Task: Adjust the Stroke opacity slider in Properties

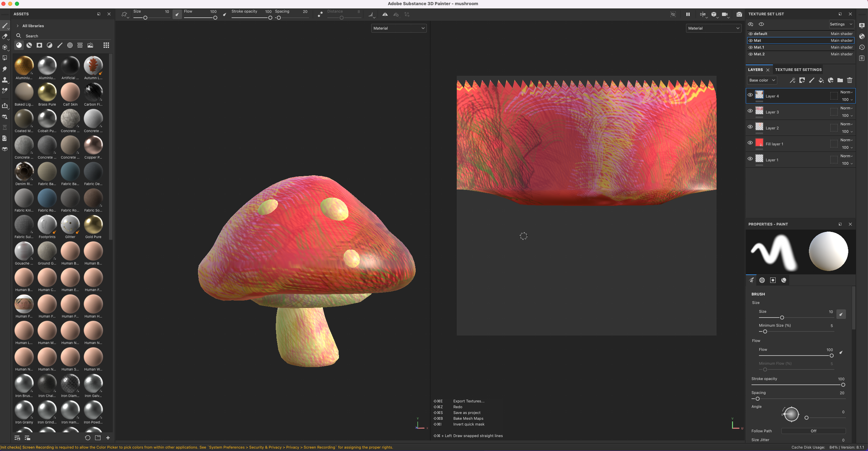Action: [x=843, y=385]
